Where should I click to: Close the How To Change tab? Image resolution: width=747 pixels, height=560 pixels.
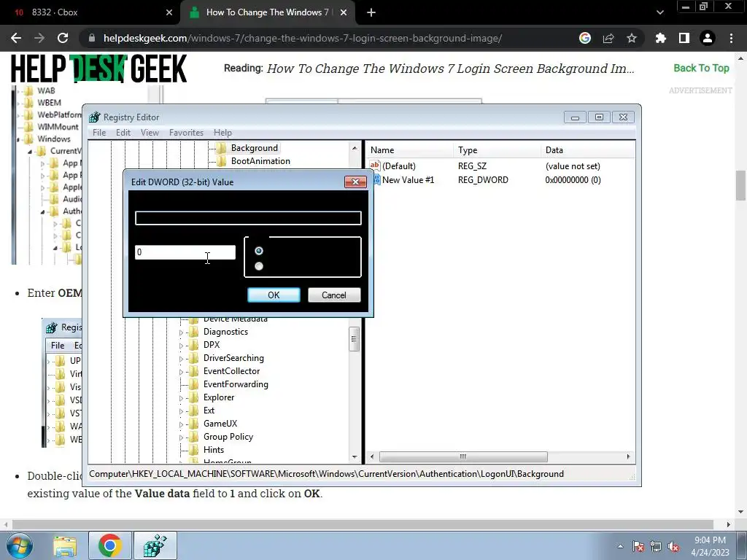coord(344,12)
